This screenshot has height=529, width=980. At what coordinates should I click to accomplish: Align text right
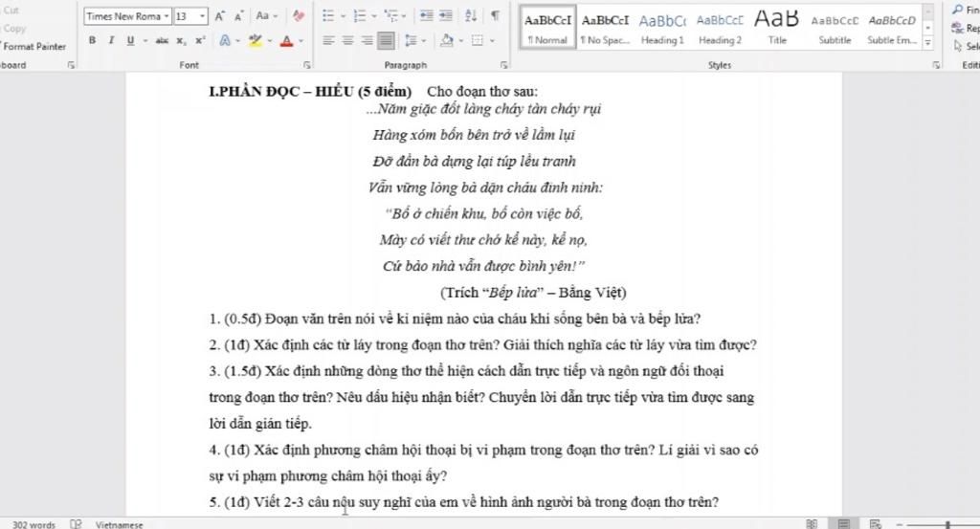tap(367, 40)
